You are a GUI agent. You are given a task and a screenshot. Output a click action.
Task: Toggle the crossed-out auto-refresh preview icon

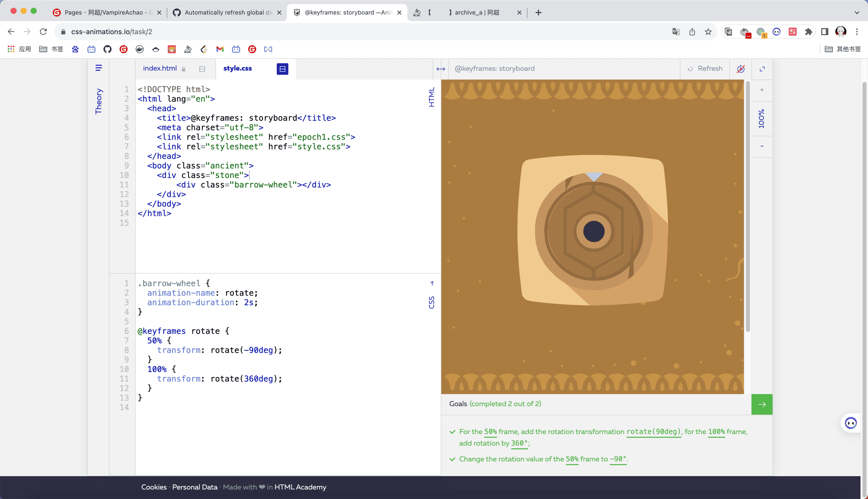(x=741, y=69)
